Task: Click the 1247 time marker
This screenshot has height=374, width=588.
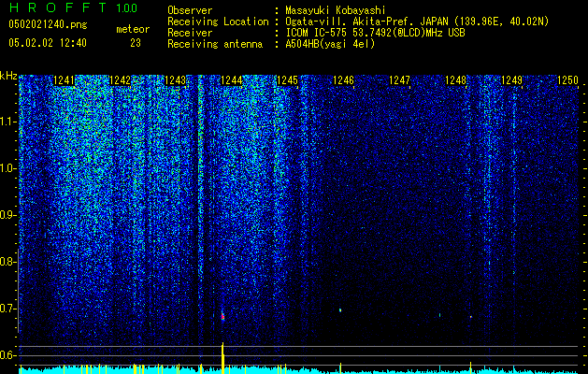Action: pyautogui.click(x=400, y=80)
